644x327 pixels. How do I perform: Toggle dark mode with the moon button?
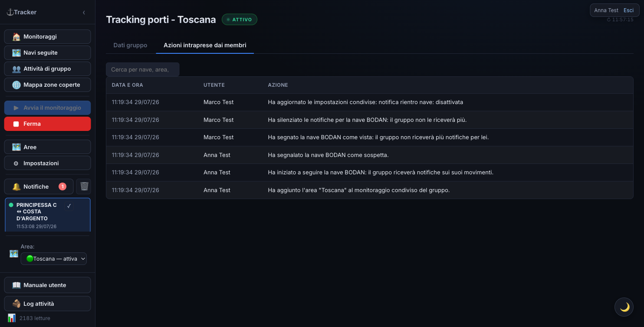pyautogui.click(x=624, y=307)
